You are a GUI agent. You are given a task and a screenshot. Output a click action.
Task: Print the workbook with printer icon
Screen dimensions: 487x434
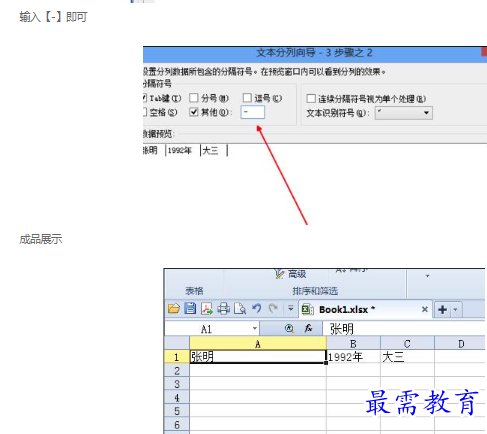224,309
